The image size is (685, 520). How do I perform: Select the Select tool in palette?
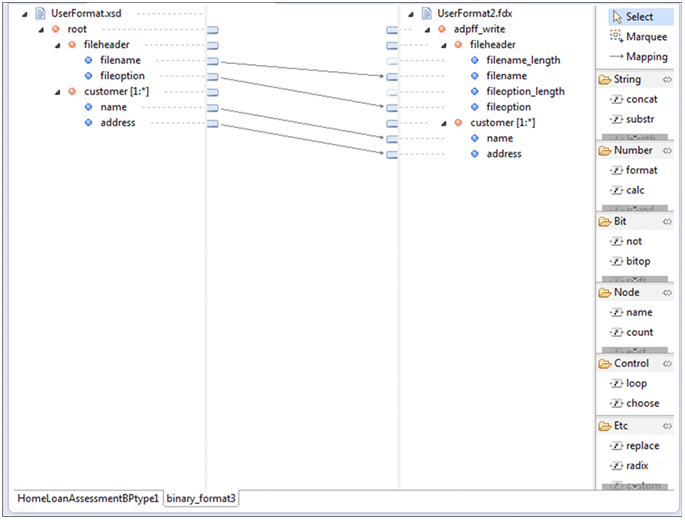pyautogui.click(x=640, y=17)
